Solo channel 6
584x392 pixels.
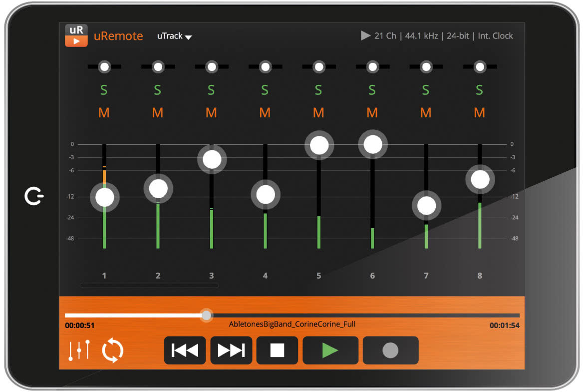(372, 90)
